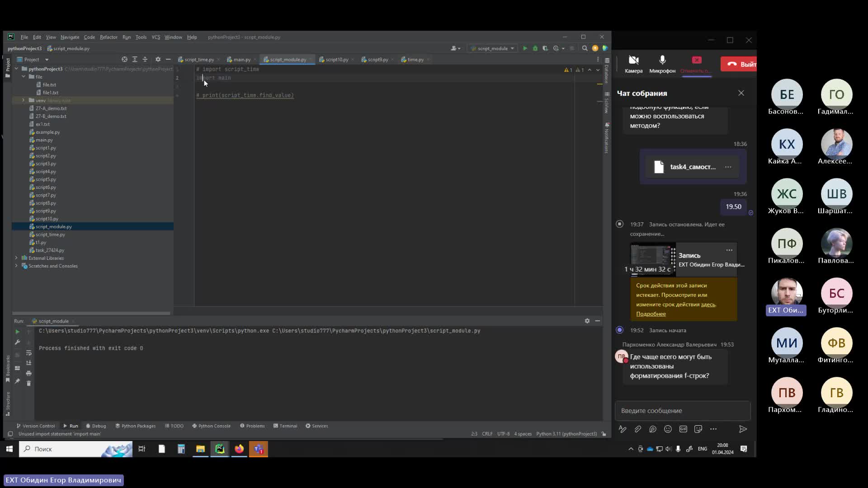868x488 pixels.
Task: Open the VCS menu
Action: coord(156,37)
